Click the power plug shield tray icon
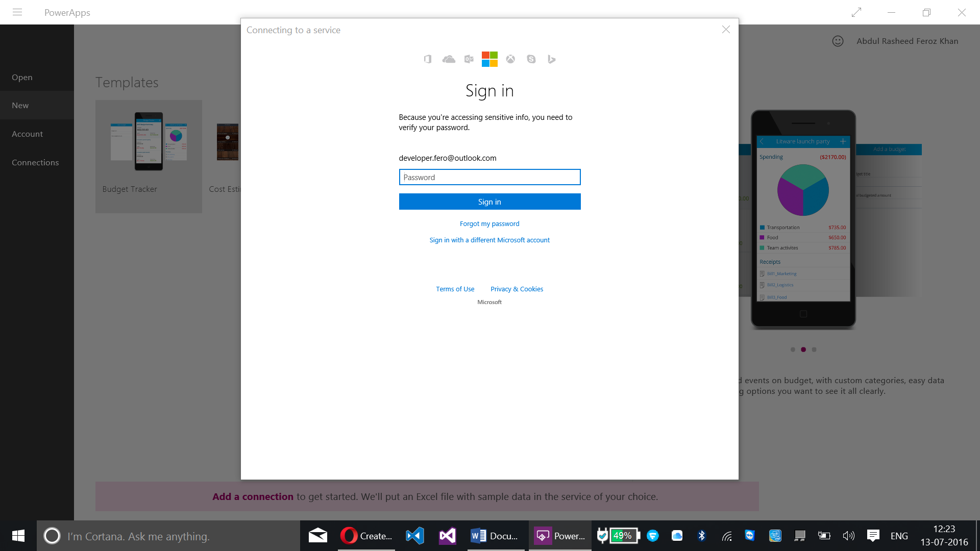980x551 pixels. coord(603,535)
